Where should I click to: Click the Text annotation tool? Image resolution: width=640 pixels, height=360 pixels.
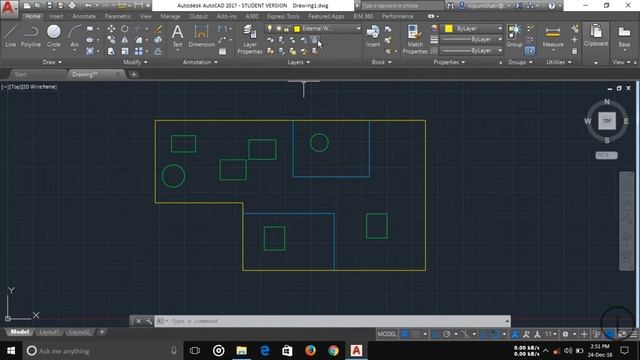pos(177,36)
